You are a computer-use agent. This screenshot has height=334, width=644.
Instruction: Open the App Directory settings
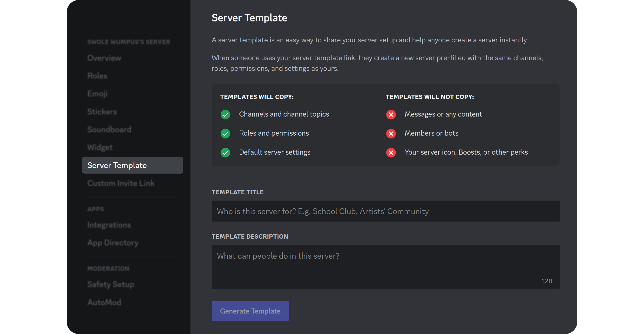[x=112, y=242]
